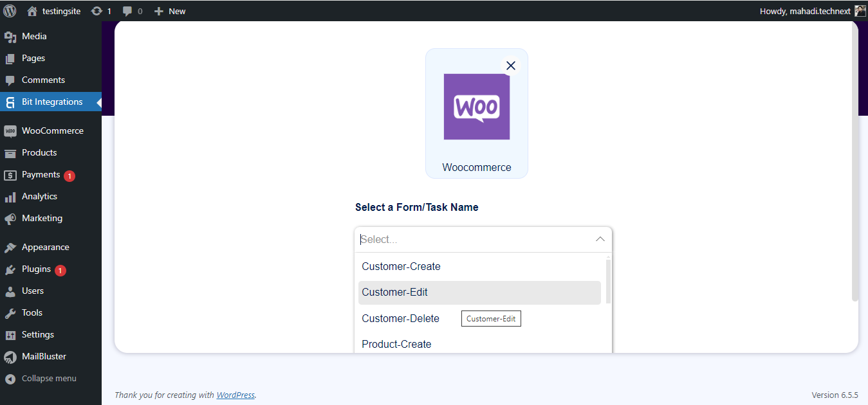
Task: Click the Analytics bar chart icon
Action: (x=10, y=197)
